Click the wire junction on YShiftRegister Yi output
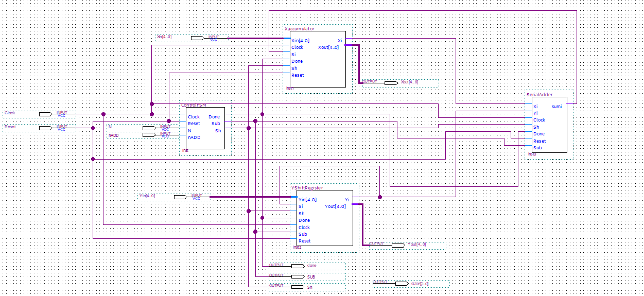 coord(379,197)
